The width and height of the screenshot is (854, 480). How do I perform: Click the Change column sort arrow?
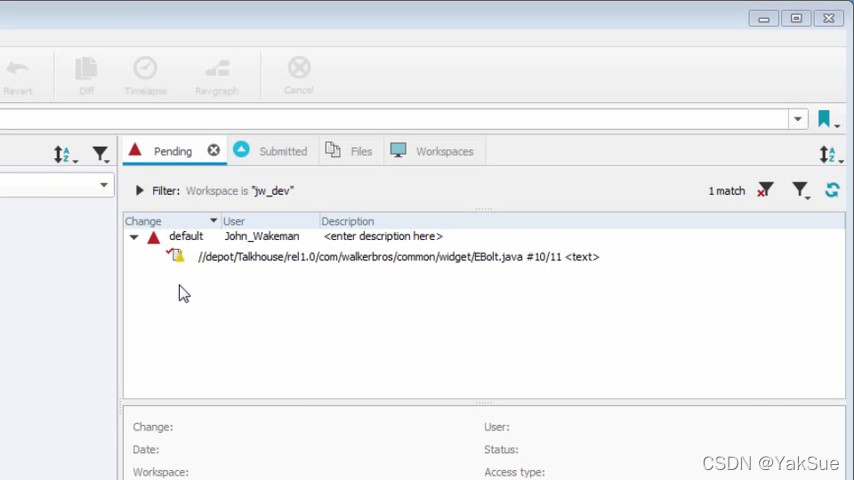pyautogui.click(x=214, y=221)
